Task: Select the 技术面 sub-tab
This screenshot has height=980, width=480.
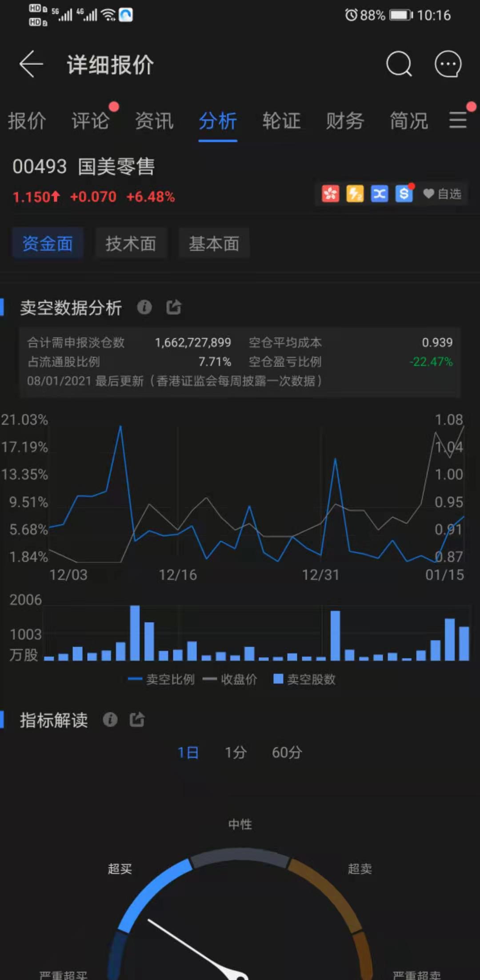Action: point(131,243)
